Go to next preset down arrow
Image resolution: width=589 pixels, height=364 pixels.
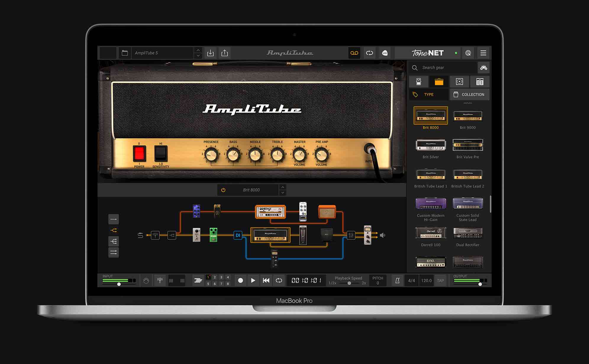[198, 56]
